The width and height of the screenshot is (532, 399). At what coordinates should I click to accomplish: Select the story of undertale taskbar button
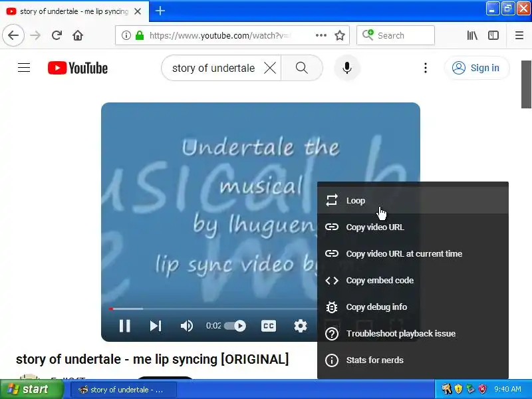(x=124, y=390)
